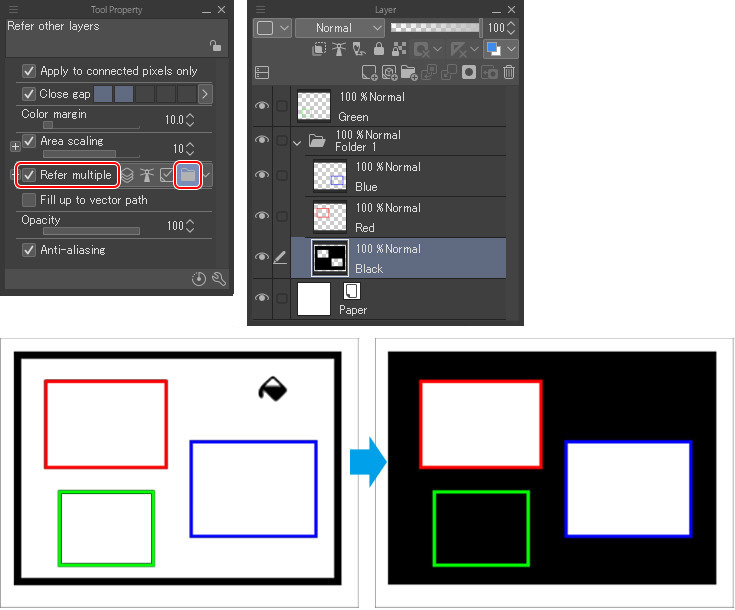Hide the Green layer

(262, 106)
